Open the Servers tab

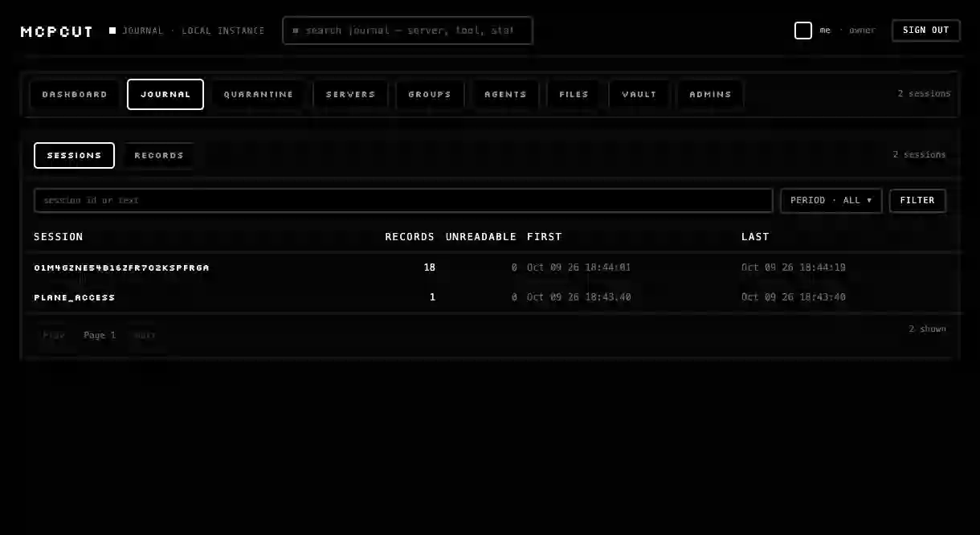tap(350, 94)
